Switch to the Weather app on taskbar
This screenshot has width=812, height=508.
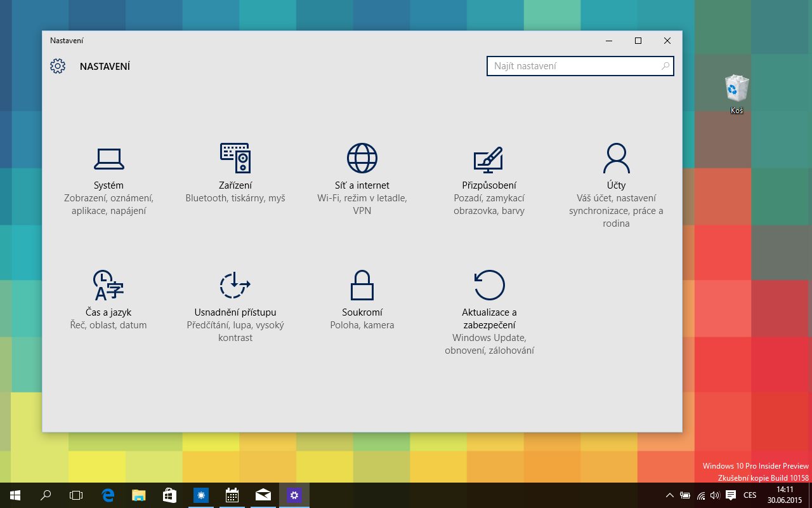(x=202, y=495)
